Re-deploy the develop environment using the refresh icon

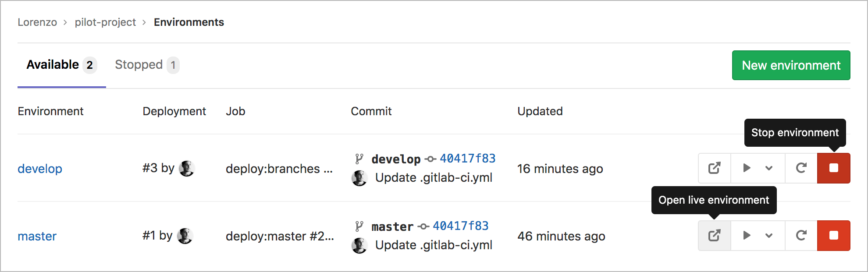click(801, 168)
